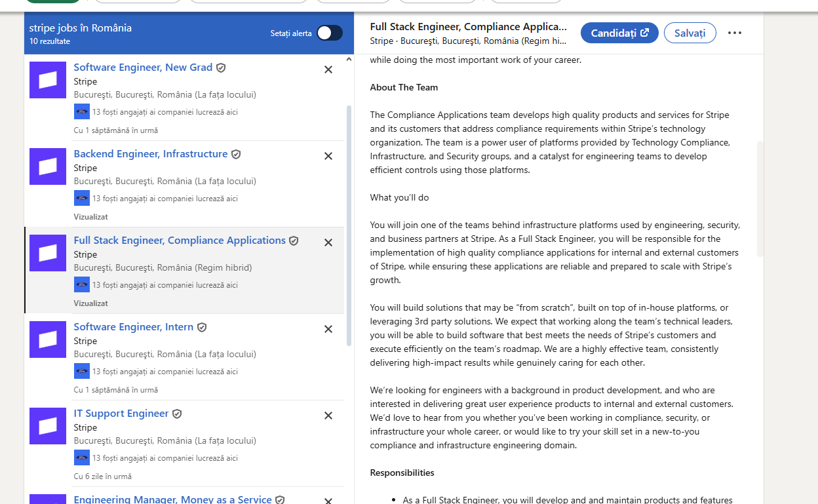Click the verified badge beside "Software Engineer, New Grad"
Screen dimensions: 818x504
[x=221, y=67]
